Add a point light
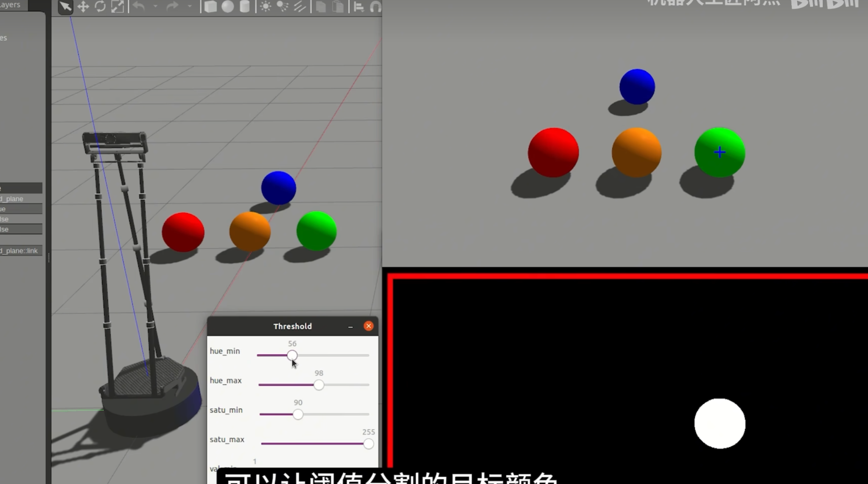Image resolution: width=868 pixels, height=484 pixels. [266, 6]
